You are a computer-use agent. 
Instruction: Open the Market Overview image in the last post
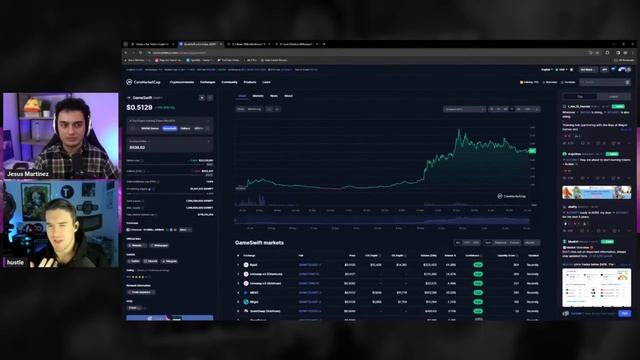(x=596, y=287)
